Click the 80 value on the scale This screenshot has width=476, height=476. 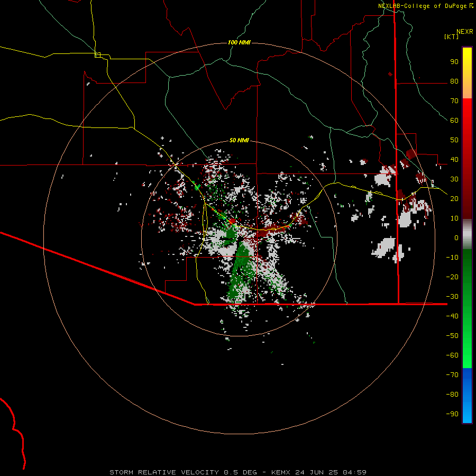454,81
